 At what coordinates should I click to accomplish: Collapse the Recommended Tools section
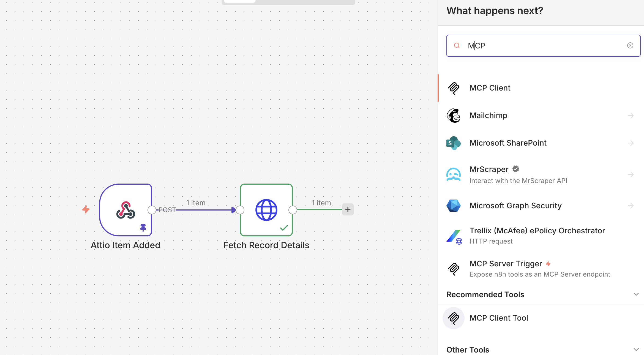coord(636,294)
